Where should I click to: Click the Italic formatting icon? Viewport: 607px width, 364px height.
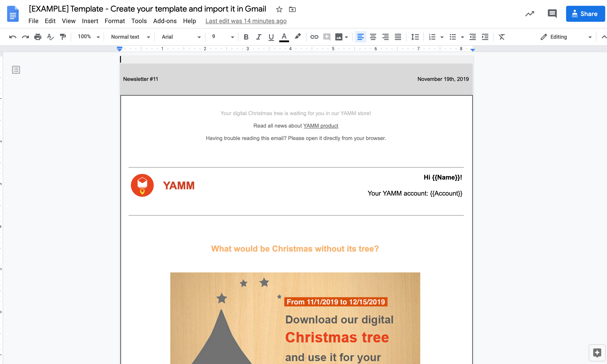click(x=258, y=36)
